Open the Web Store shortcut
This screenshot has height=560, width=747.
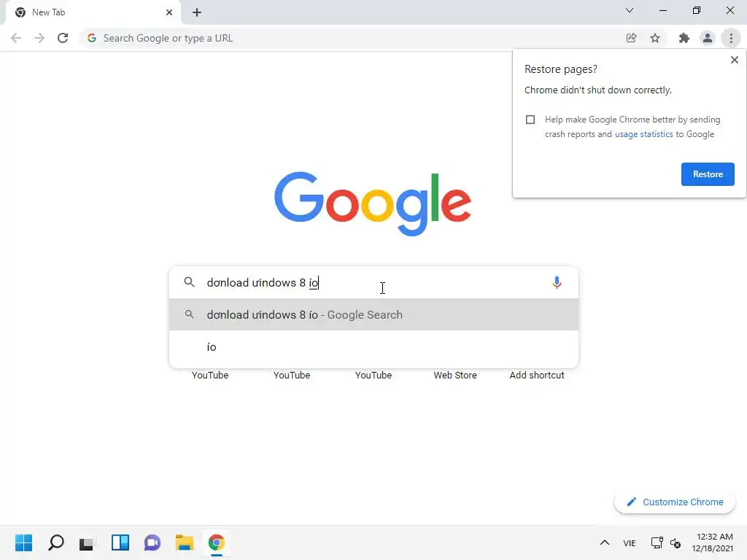click(455, 376)
